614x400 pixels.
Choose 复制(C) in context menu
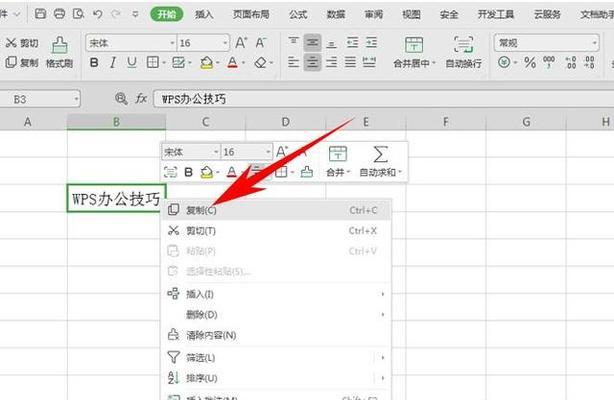click(276, 210)
